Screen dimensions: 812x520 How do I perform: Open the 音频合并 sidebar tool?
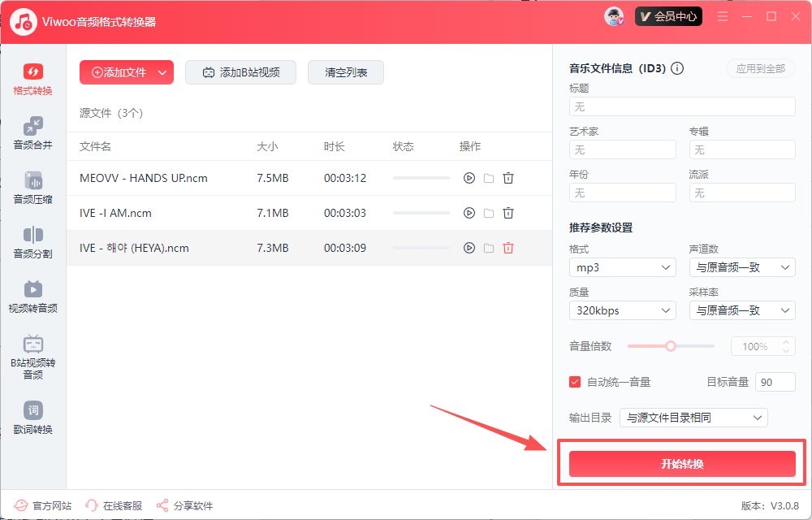32,132
